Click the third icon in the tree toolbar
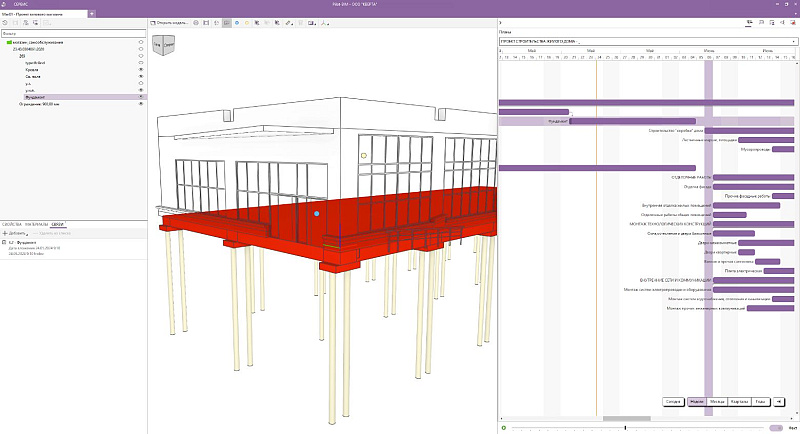 (26, 23)
